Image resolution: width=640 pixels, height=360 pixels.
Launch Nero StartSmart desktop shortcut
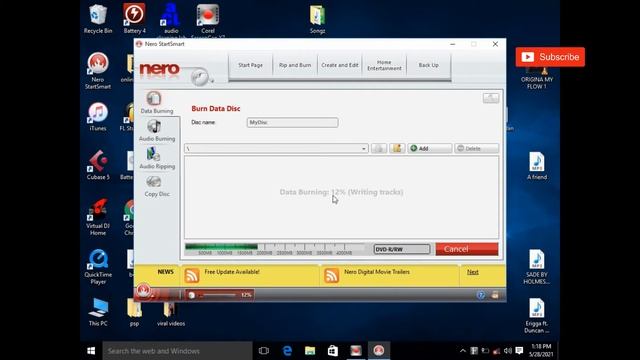(x=98, y=71)
